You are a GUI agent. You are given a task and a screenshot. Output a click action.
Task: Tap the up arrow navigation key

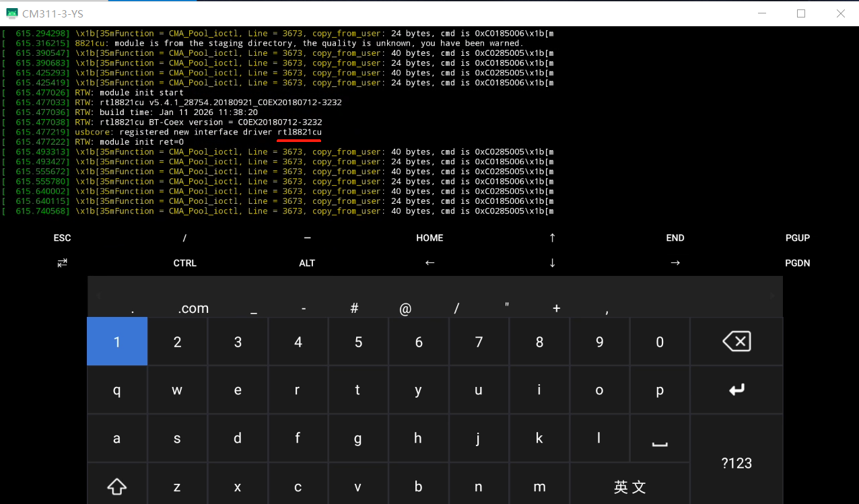tap(552, 238)
